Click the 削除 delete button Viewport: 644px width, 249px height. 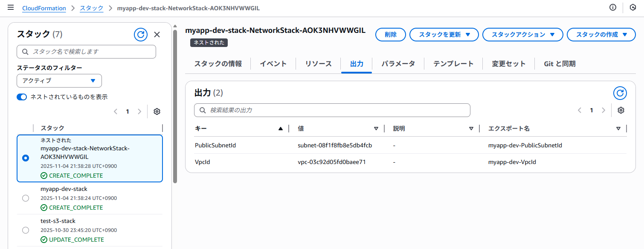click(x=390, y=35)
